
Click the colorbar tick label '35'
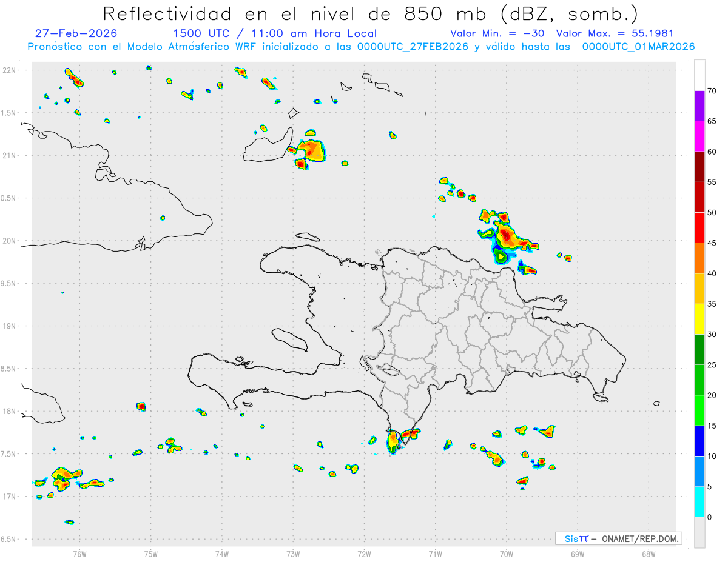(712, 304)
